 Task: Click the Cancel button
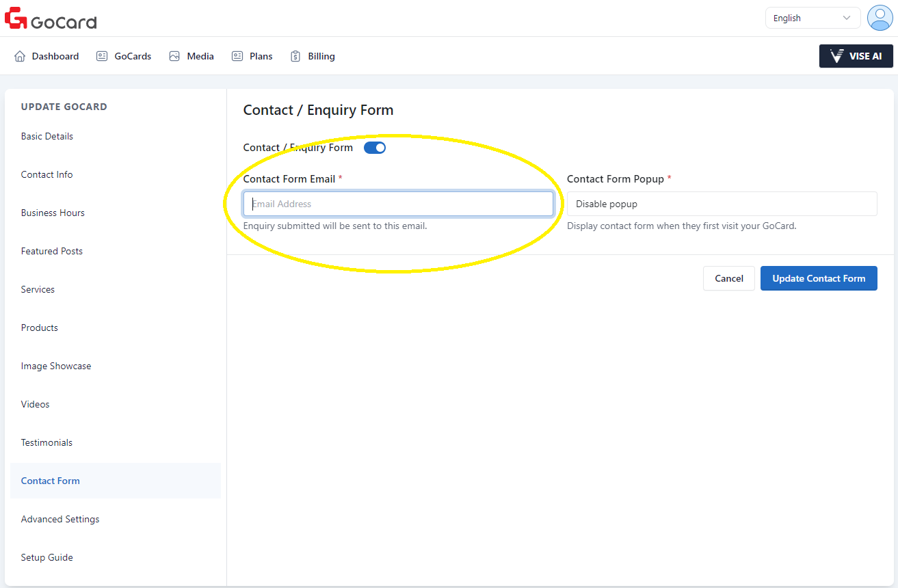(728, 278)
